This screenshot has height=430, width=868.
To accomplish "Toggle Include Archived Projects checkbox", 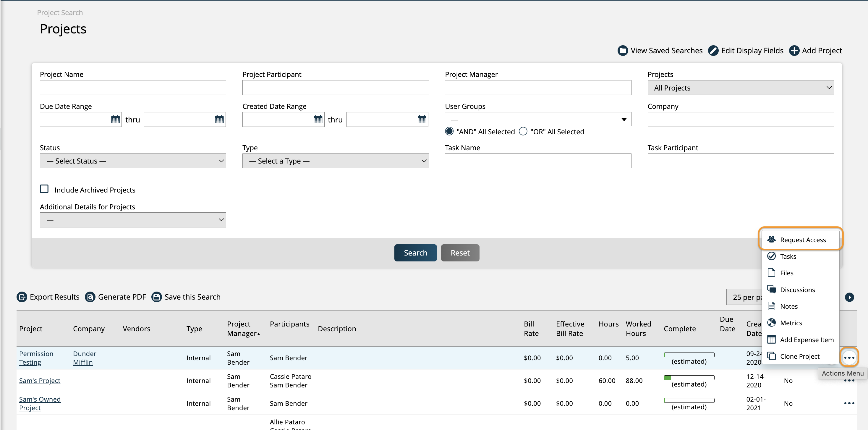I will (x=45, y=189).
